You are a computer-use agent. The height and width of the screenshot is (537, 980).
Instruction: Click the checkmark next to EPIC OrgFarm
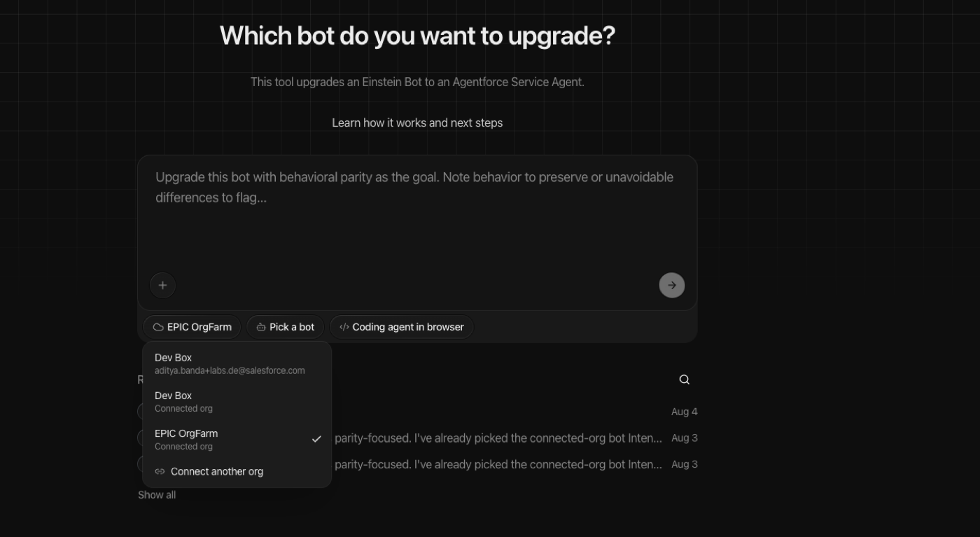316,439
